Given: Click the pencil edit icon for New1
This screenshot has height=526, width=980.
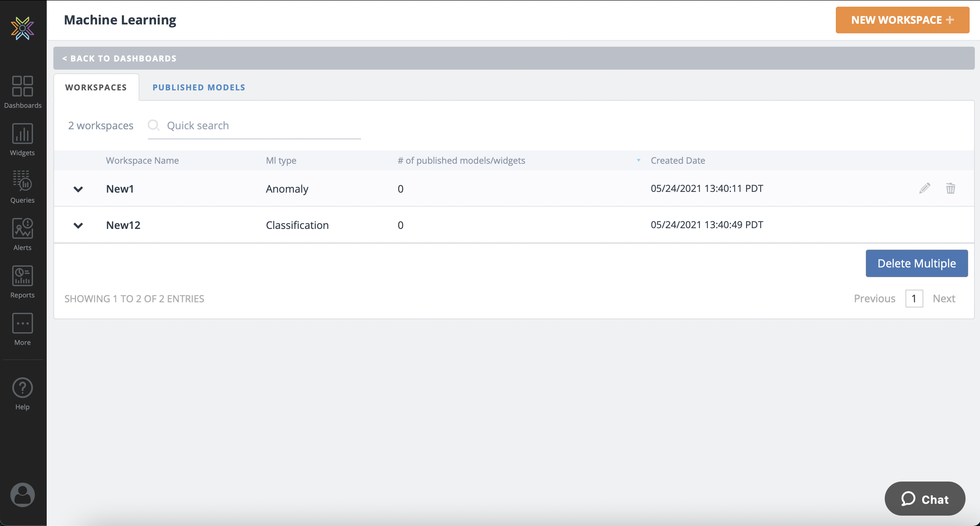Looking at the screenshot, I should pos(924,188).
